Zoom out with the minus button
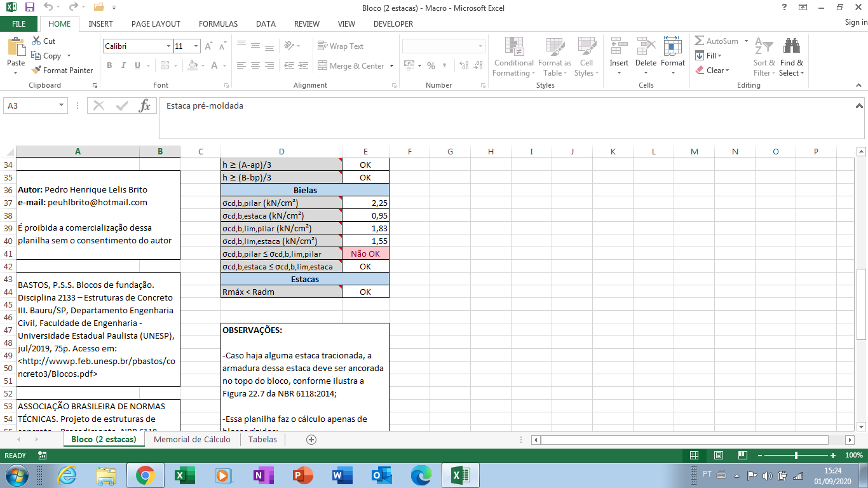Image resolution: width=868 pixels, height=488 pixels. tap(759, 456)
